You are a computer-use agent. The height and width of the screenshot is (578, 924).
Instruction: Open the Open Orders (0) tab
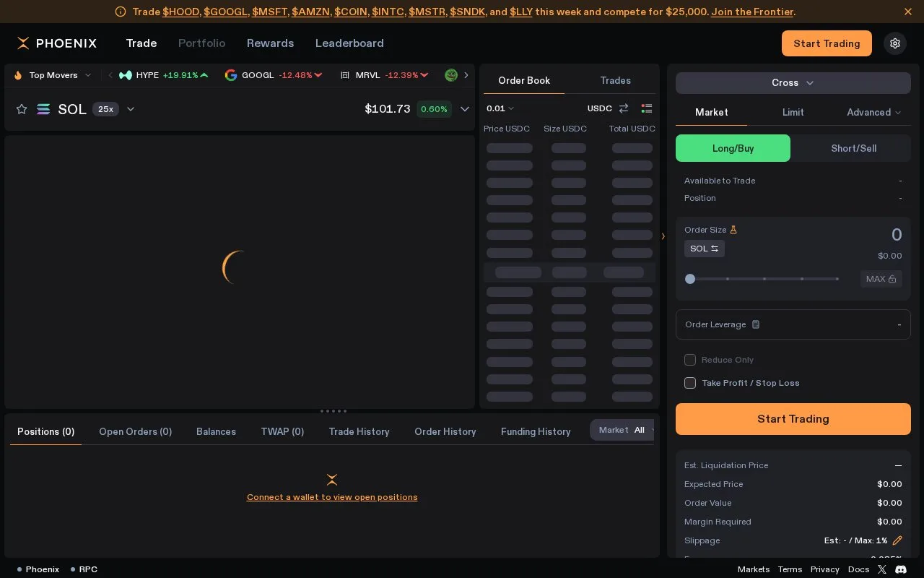136,431
